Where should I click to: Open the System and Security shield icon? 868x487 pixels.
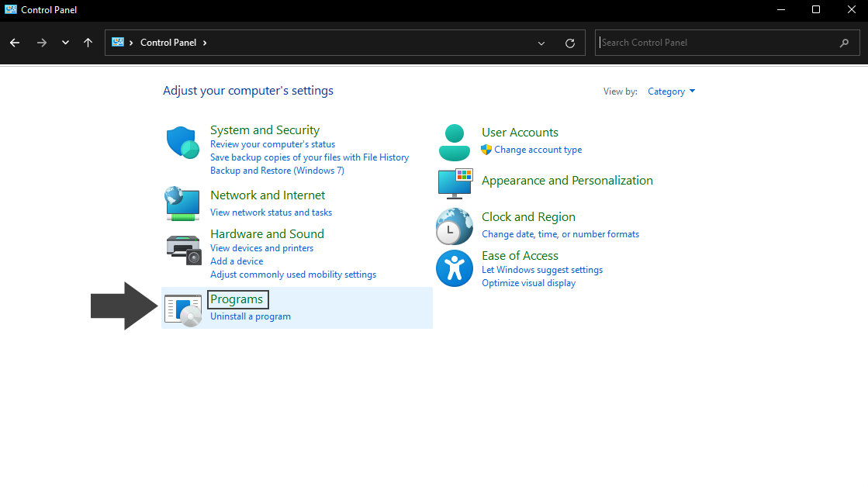tap(183, 143)
